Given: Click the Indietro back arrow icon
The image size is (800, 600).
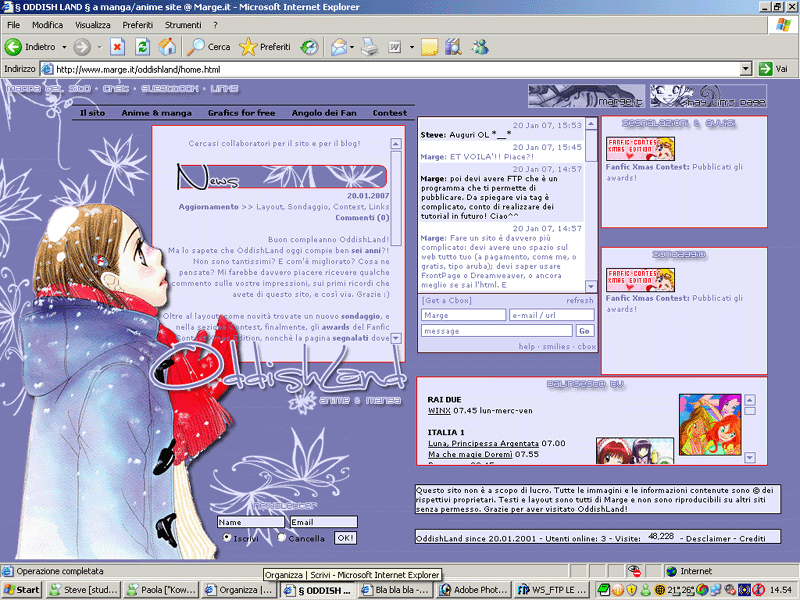Looking at the screenshot, I should 13,47.
